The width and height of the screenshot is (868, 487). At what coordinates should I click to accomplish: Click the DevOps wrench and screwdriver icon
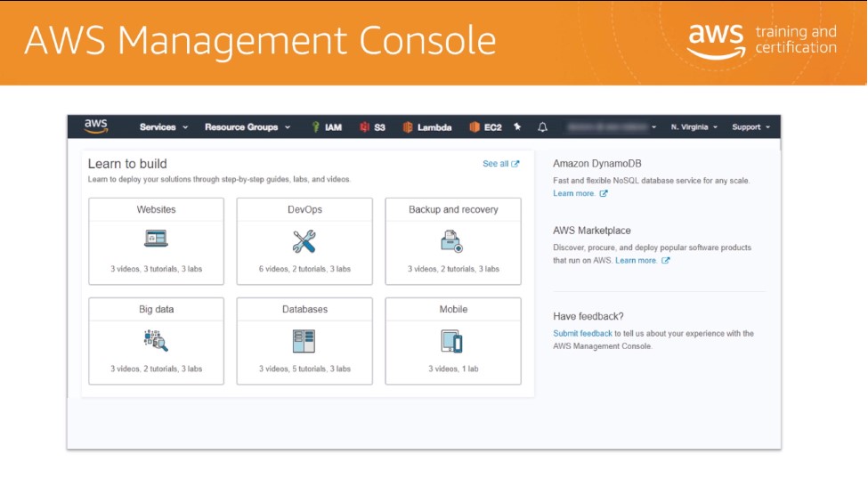tap(304, 242)
